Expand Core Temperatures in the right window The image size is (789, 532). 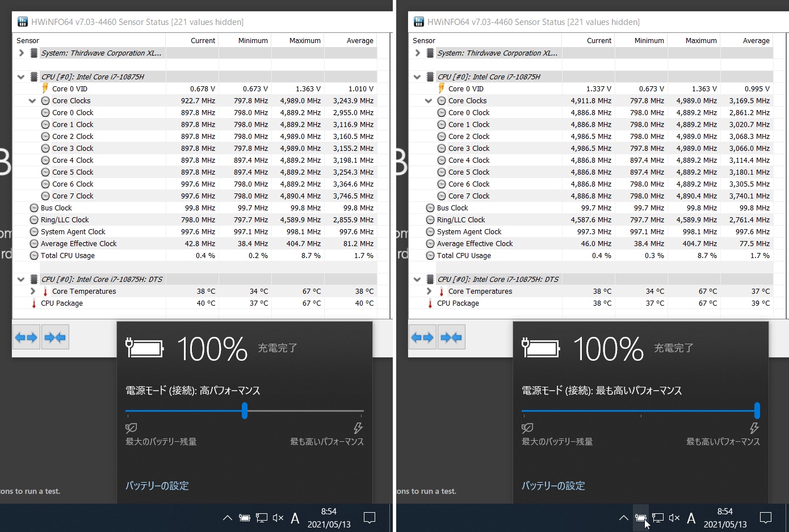pos(429,291)
